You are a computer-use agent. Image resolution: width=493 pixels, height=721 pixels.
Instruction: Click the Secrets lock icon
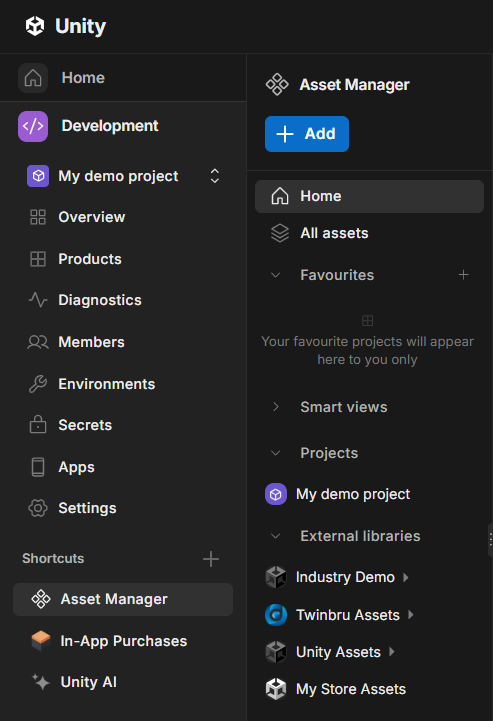[x=38, y=425]
